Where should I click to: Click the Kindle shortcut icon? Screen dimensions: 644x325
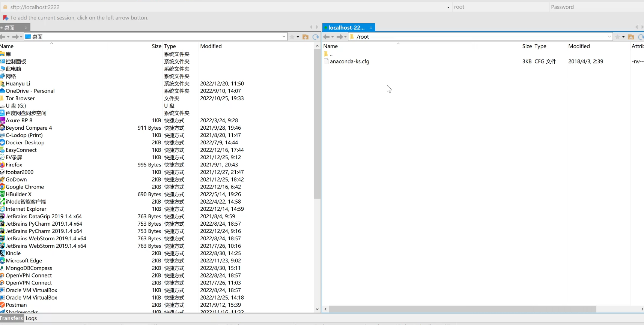3,253
